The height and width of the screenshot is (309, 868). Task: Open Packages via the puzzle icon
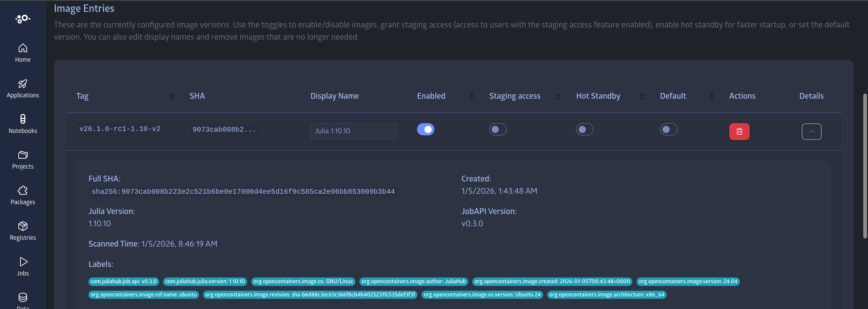coord(23,190)
